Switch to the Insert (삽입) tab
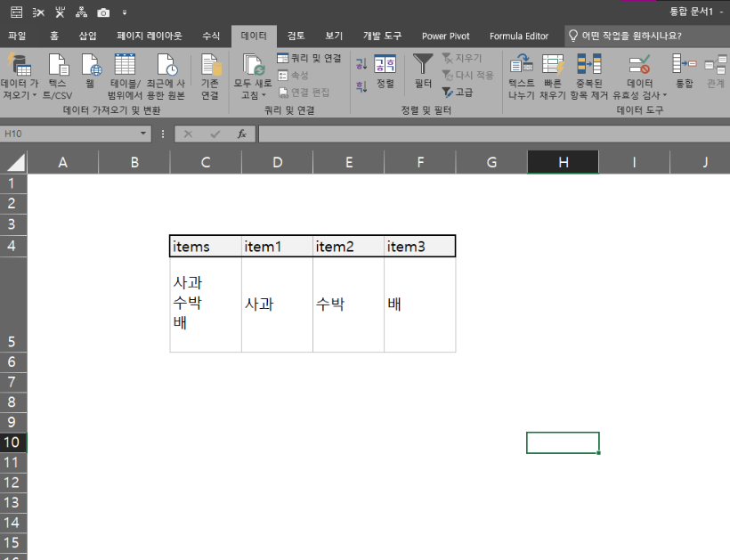 87,36
